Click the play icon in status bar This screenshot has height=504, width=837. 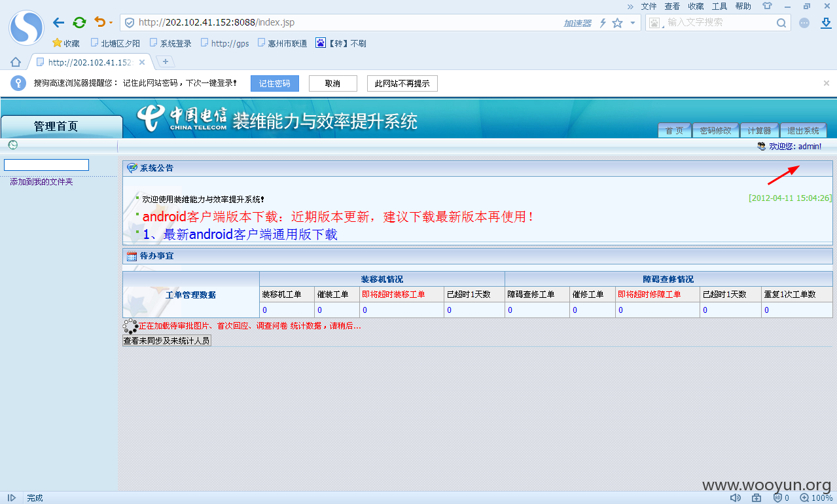[12, 498]
